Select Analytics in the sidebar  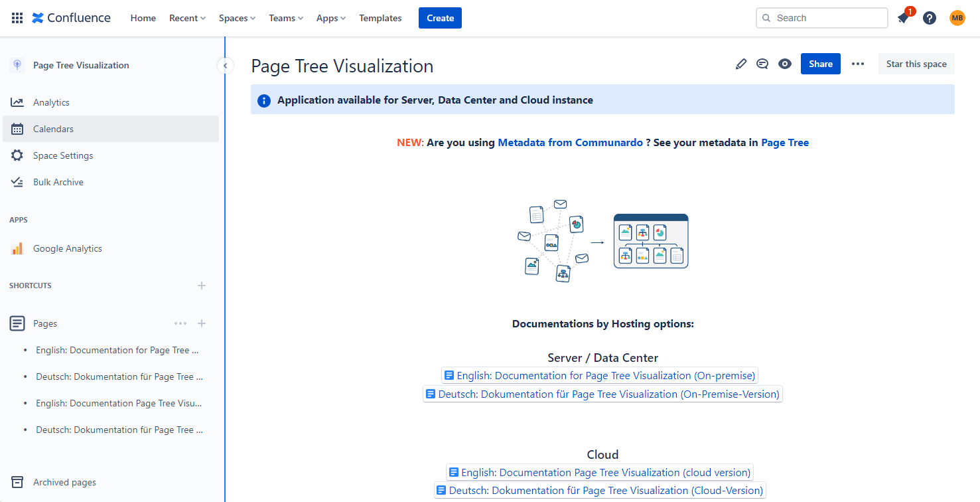(x=111, y=102)
